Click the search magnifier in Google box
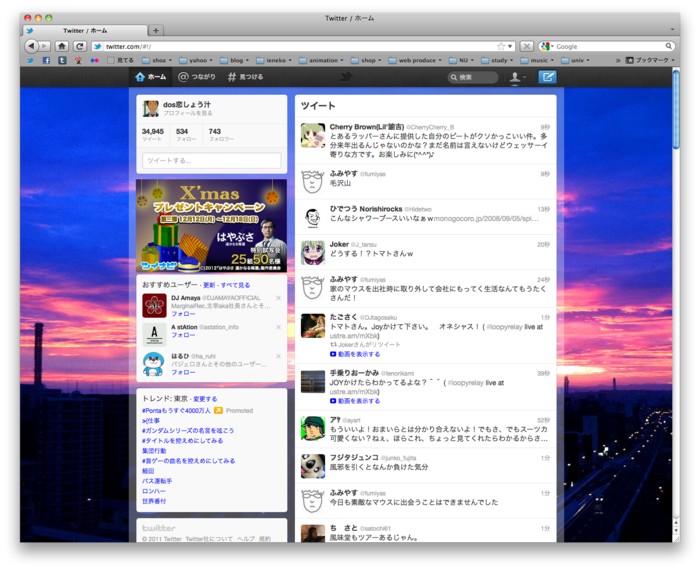The width and height of the screenshot is (700, 570). click(x=668, y=46)
